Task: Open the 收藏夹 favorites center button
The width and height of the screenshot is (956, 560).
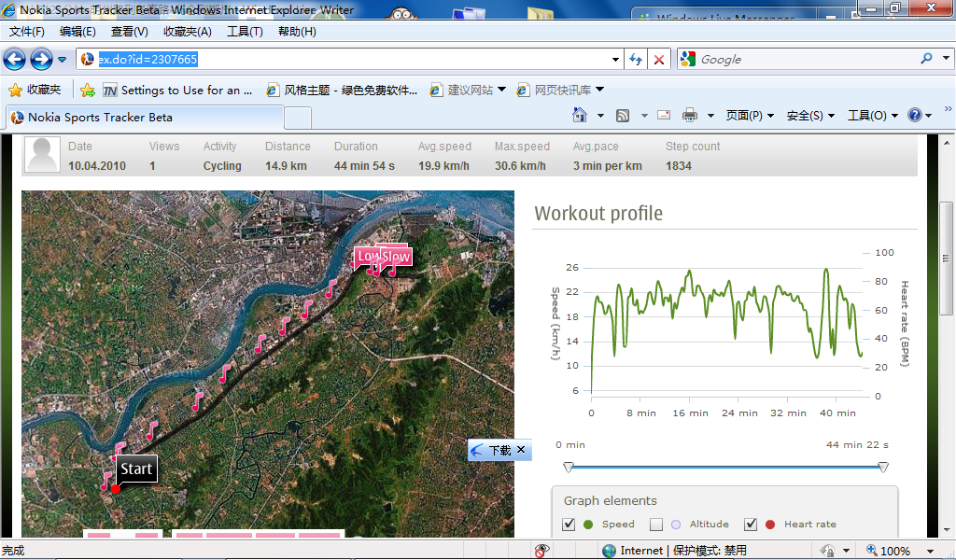Action: click(35, 91)
